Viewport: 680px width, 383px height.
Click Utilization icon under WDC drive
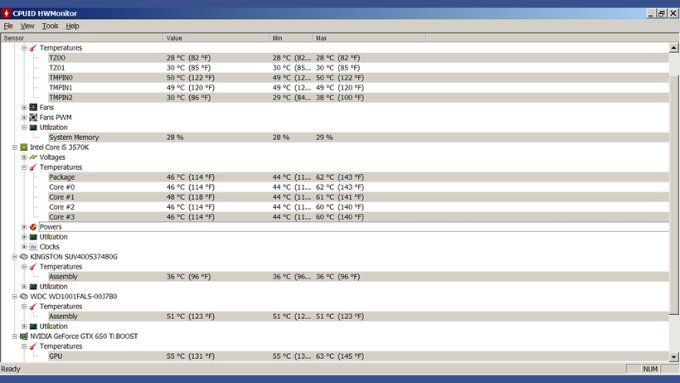(33, 326)
